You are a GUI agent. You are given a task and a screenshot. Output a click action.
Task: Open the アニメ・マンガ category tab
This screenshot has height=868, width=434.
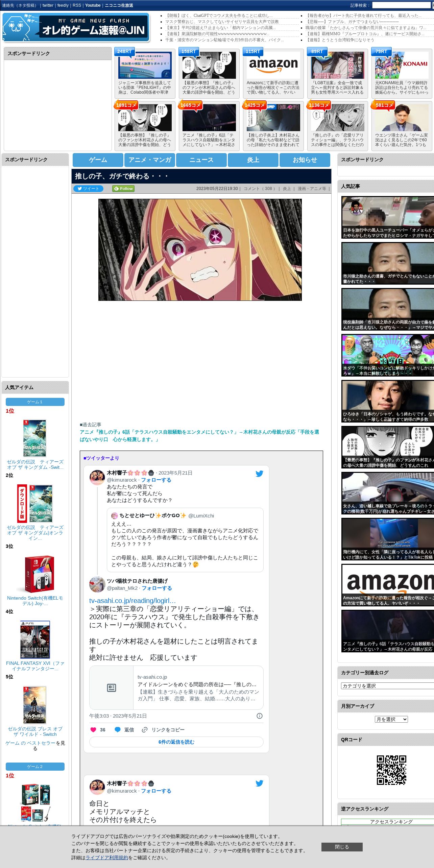tap(150, 160)
